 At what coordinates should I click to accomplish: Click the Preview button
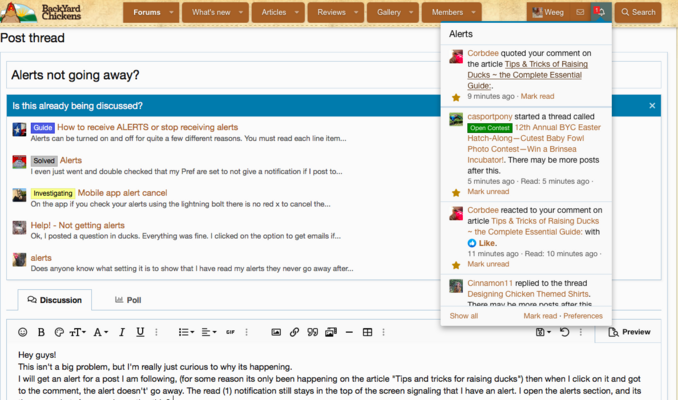628,332
